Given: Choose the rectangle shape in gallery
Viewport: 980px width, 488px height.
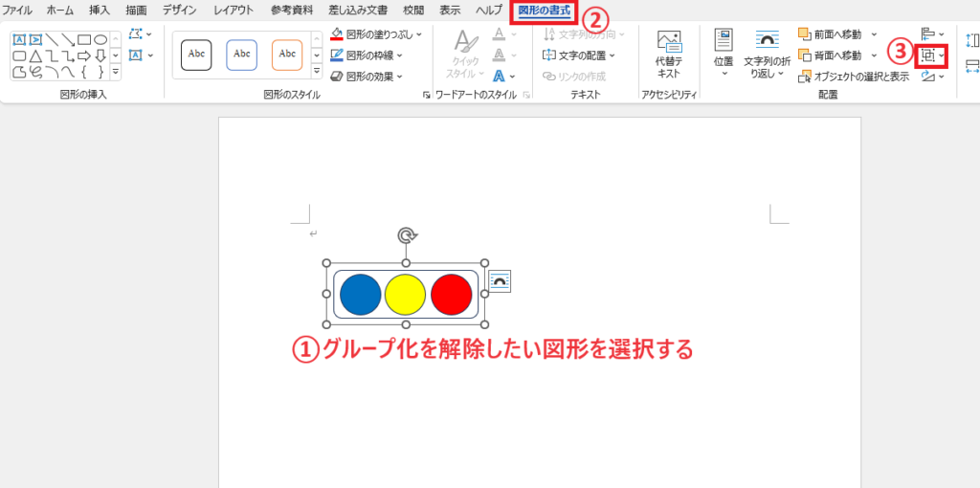Looking at the screenshot, I should [84, 40].
